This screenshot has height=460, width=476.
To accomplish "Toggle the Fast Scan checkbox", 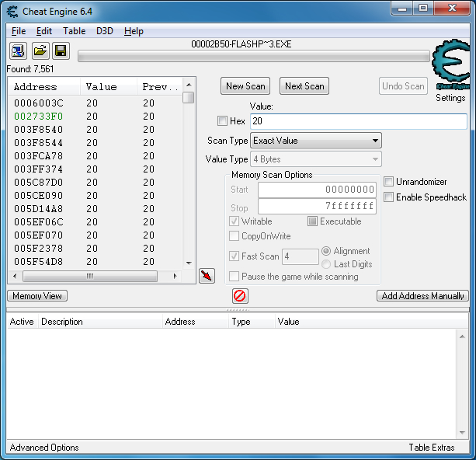I will tap(234, 256).
